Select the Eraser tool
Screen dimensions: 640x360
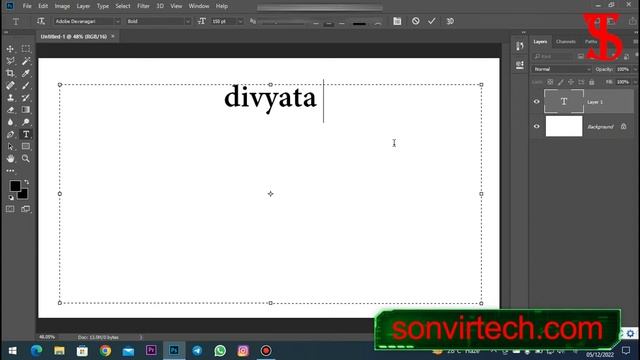tap(10, 110)
